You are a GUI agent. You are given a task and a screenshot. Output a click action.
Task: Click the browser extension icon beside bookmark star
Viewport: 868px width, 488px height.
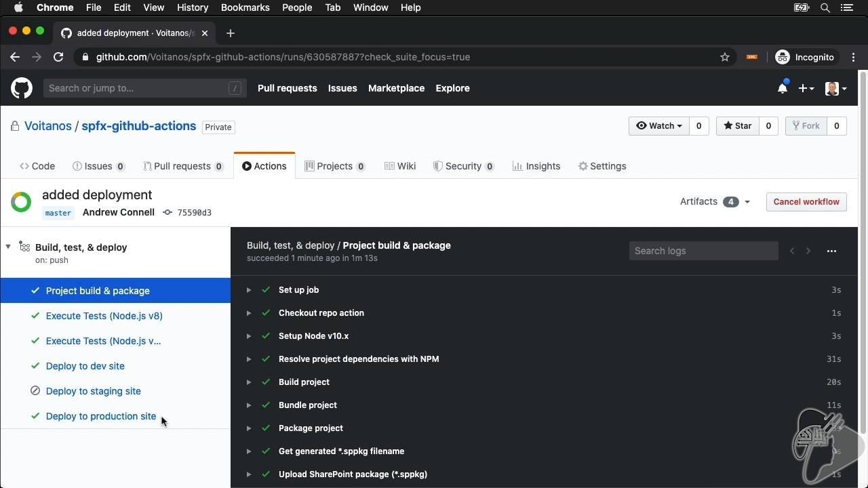[x=751, y=57]
